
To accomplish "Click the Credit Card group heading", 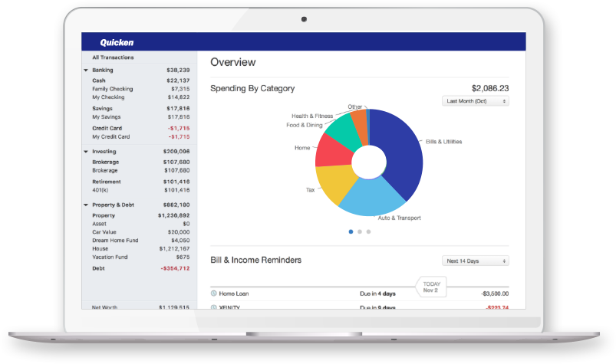I will (x=107, y=128).
